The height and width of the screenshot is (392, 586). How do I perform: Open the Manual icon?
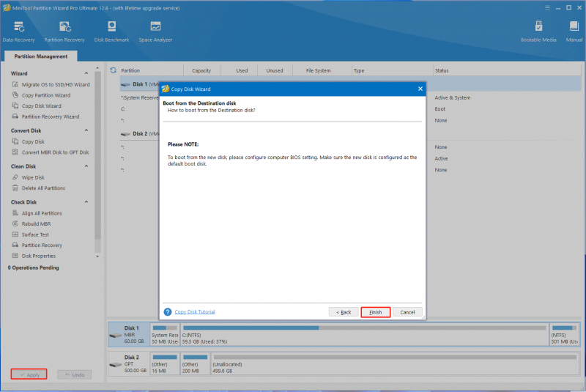click(x=574, y=32)
